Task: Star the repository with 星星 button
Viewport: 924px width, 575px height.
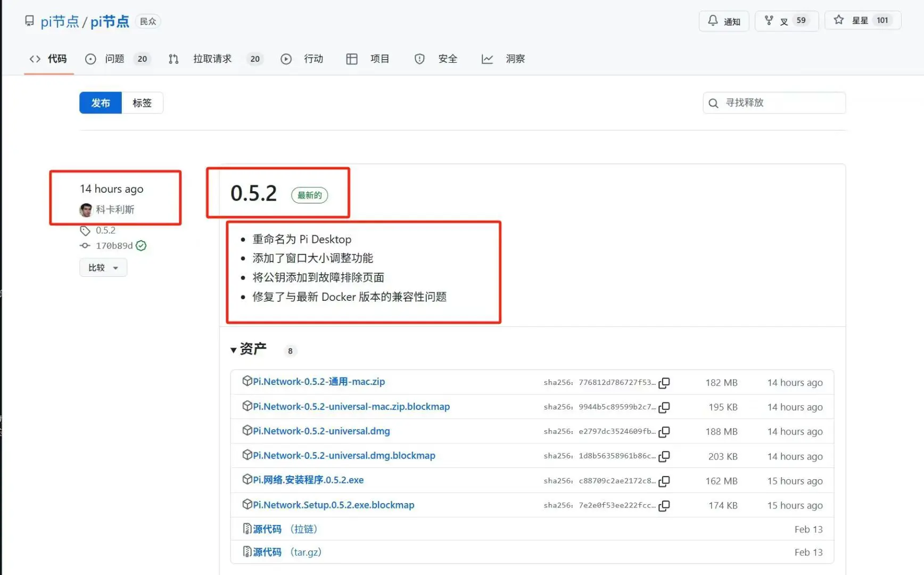Action: (x=863, y=20)
